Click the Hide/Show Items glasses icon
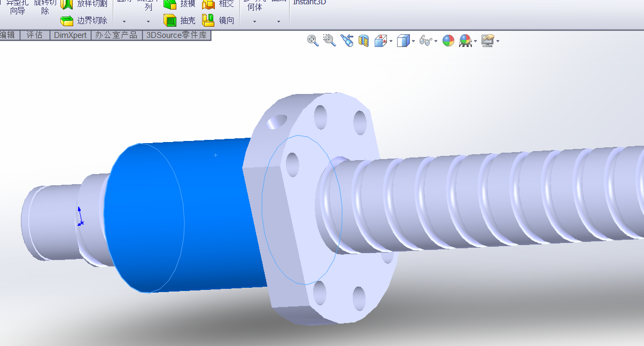644x346 pixels. 425,41
